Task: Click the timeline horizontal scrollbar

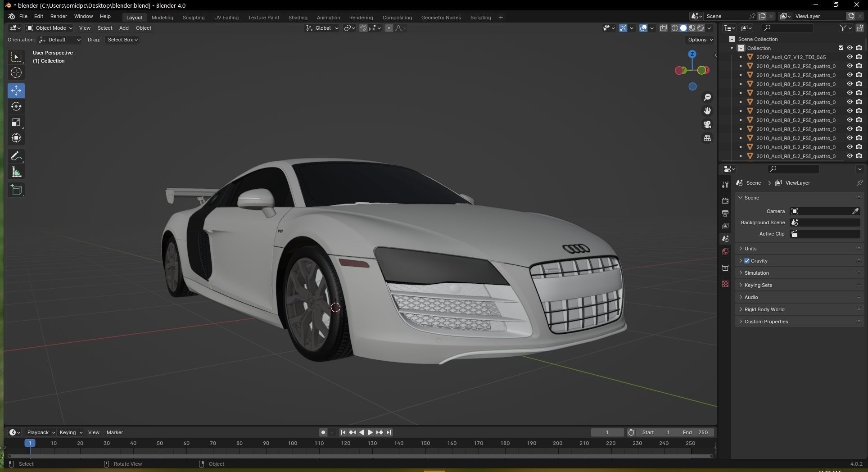Action: tap(360, 456)
